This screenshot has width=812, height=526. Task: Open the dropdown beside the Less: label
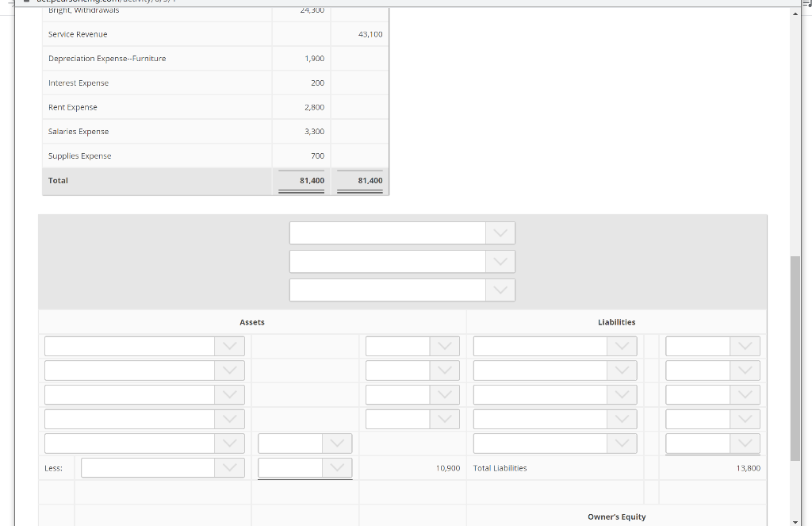(230, 467)
